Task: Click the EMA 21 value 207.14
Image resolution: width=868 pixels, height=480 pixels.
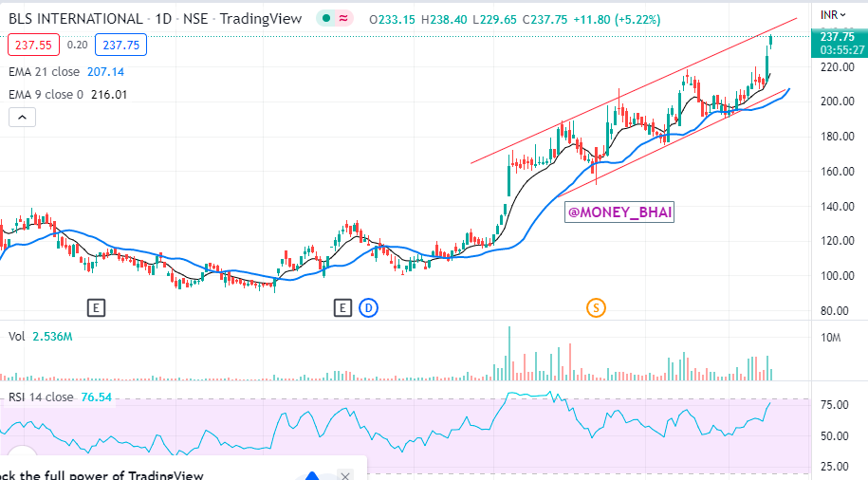Action: point(105,72)
